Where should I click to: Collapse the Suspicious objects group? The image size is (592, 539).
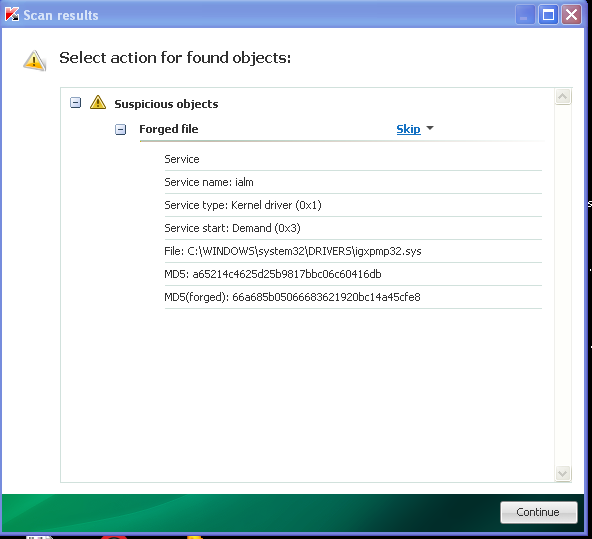(76, 103)
